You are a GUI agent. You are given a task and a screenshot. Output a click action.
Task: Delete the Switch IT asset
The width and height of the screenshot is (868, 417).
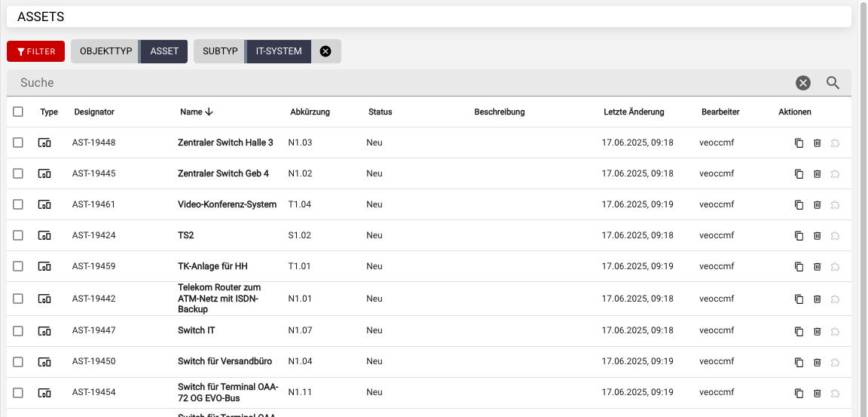tap(818, 331)
